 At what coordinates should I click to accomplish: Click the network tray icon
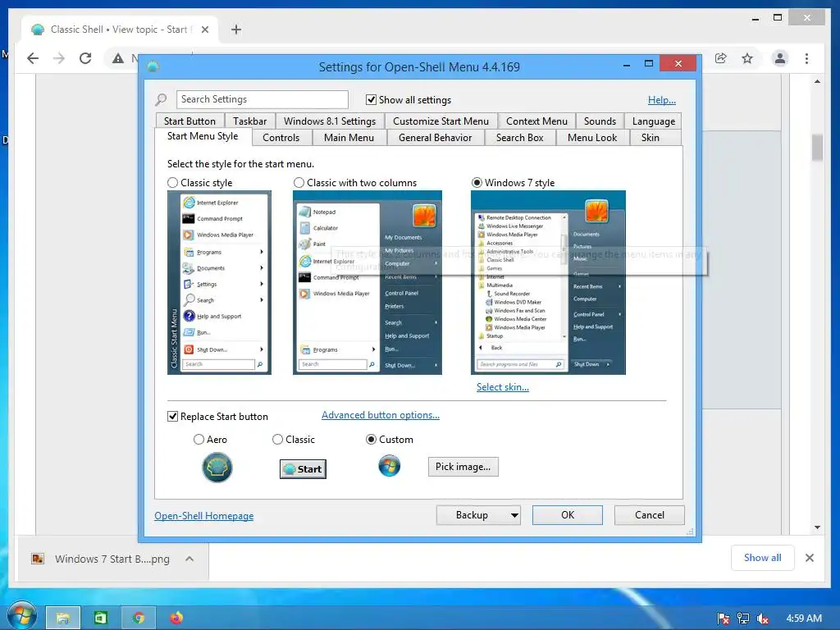coord(743,619)
